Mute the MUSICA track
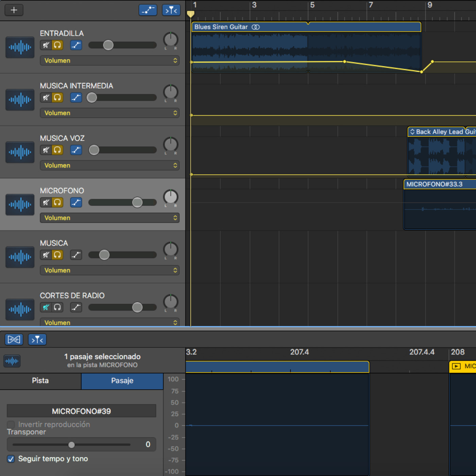476x476 pixels. (x=46, y=255)
